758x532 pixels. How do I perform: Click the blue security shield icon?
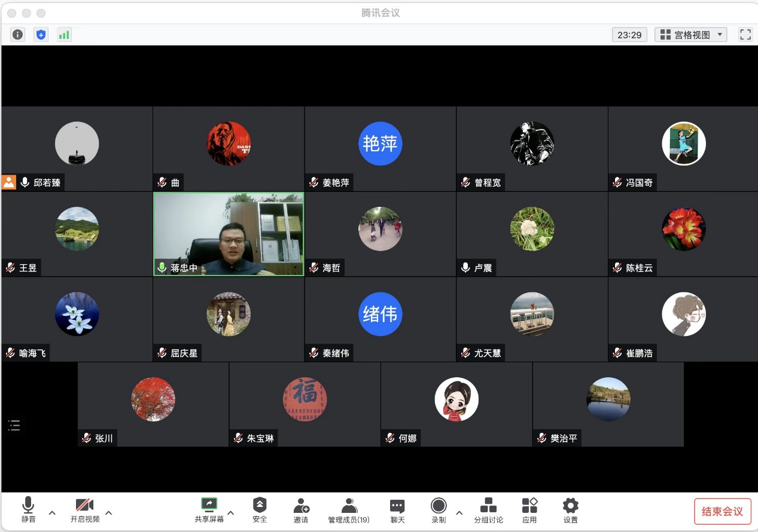[x=41, y=35]
